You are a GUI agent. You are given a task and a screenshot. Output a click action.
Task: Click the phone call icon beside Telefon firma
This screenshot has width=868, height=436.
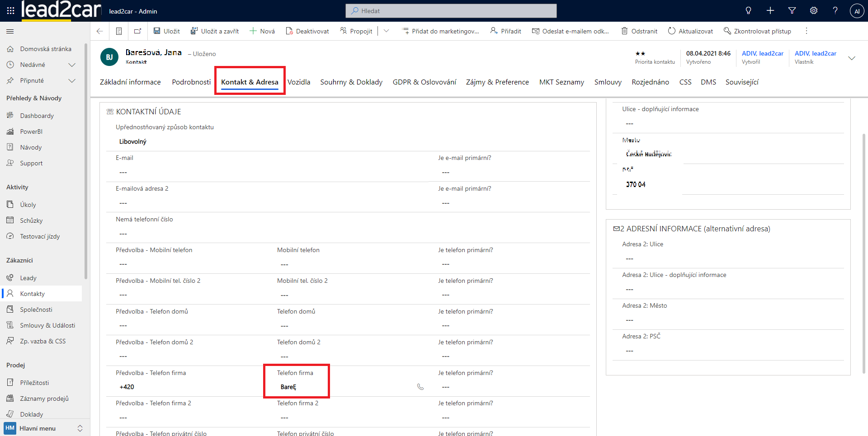tap(420, 387)
